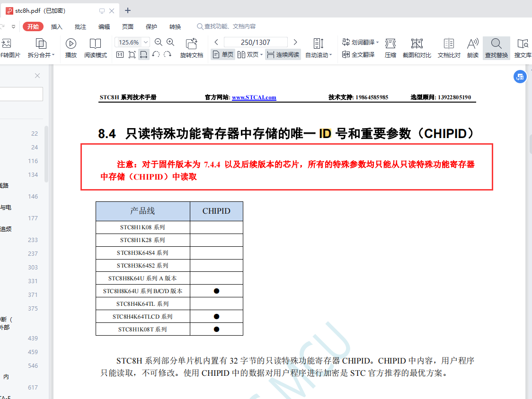The image size is (532, 399).
Task: Click the CHIPID table column header
Action: click(x=216, y=211)
